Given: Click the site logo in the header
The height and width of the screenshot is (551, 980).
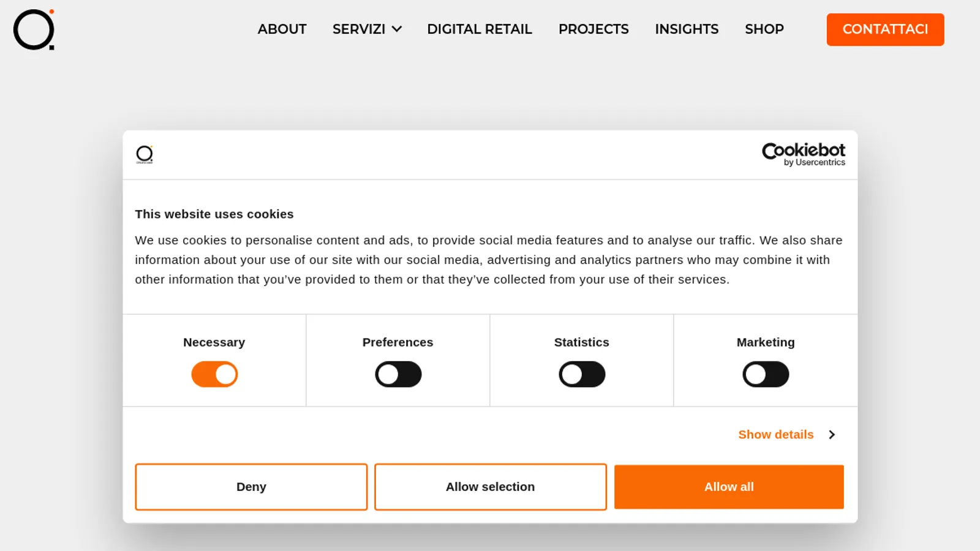Looking at the screenshot, I should click(x=34, y=29).
